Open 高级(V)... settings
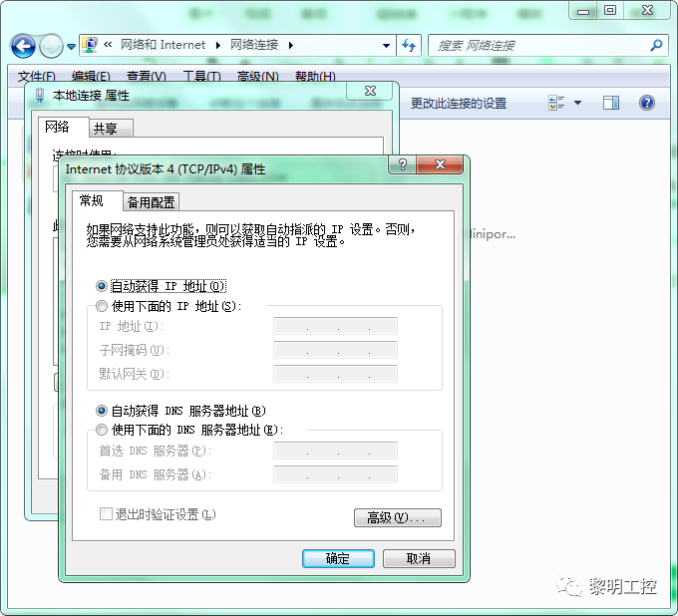 coord(398,517)
